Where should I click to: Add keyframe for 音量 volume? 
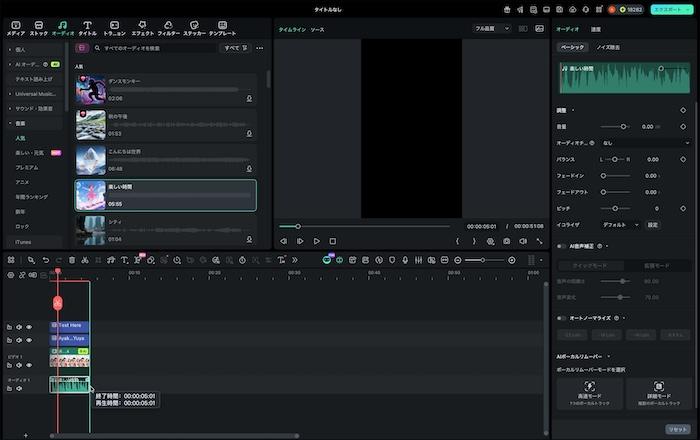[x=683, y=127]
